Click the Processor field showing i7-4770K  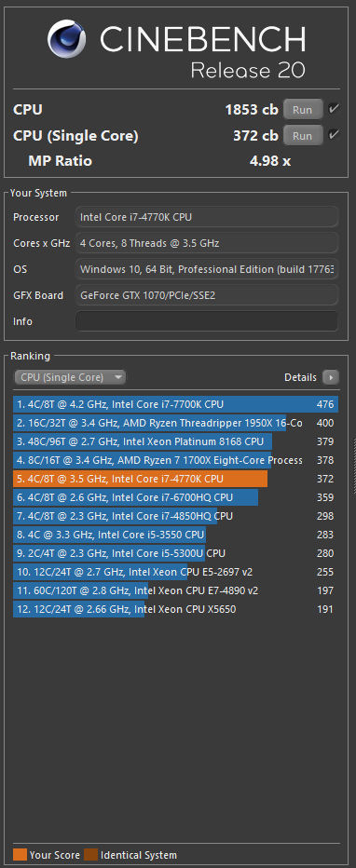click(x=207, y=217)
